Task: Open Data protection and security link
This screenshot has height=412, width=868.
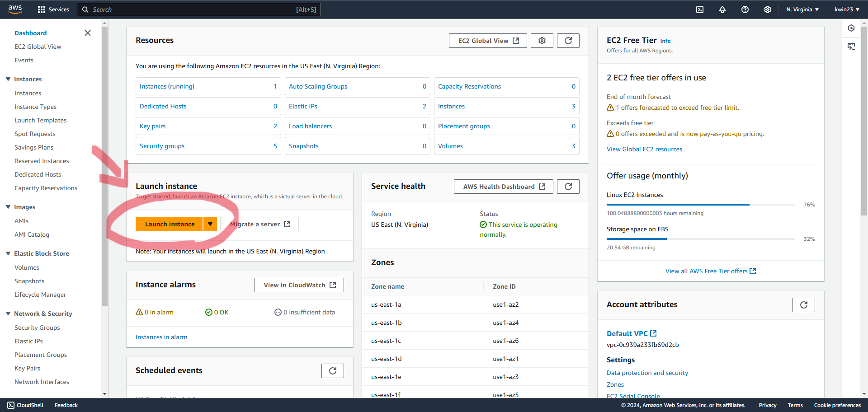Action: click(647, 373)
